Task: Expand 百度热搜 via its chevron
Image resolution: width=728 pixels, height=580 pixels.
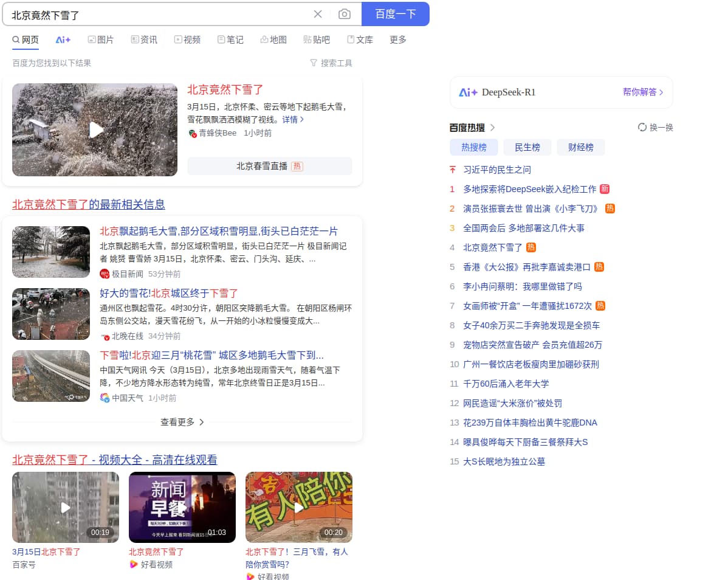Action: (x=492, y=127)
